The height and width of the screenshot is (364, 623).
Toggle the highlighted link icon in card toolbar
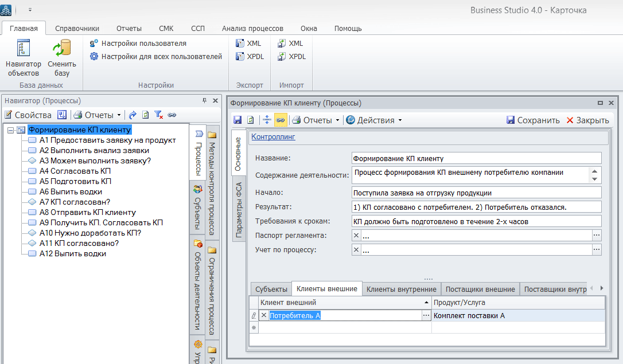click(281, 120)
